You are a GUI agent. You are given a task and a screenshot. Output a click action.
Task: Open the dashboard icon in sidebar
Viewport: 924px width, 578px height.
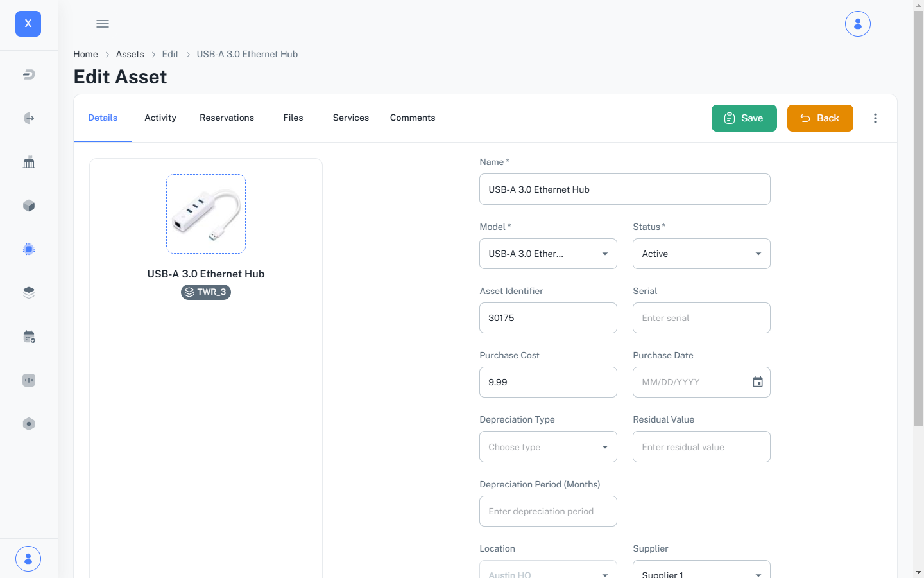pos(29,74)
